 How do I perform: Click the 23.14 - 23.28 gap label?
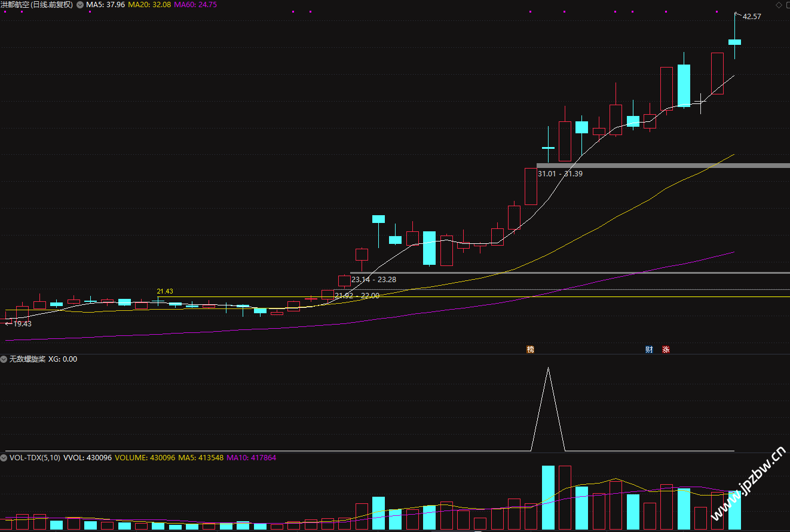pyautogui.click(x=373, y=280)
